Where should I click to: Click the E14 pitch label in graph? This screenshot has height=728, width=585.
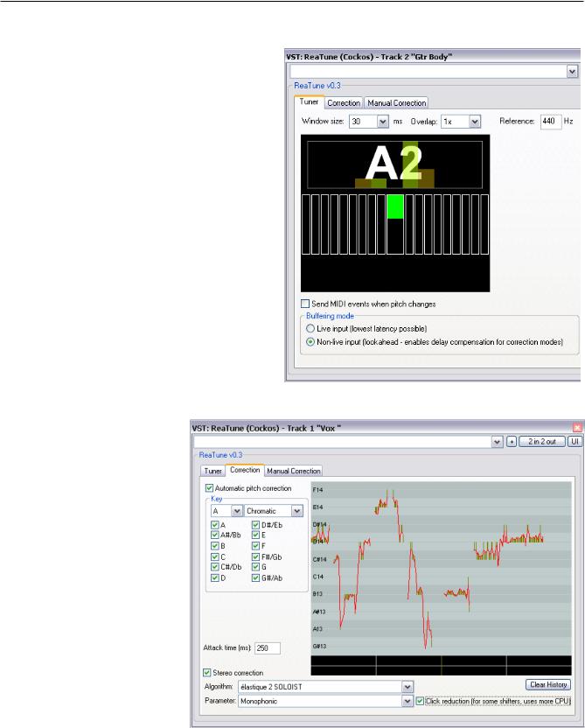pos(317,507)
